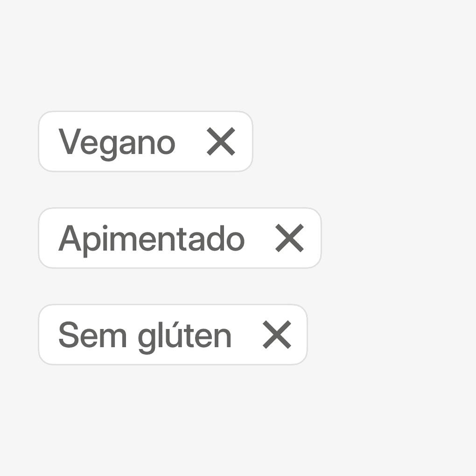The width and height of the screenshot is (476, 476).
Task: Dismiss the Apimentado filter chip
Action: pos(289,238)
